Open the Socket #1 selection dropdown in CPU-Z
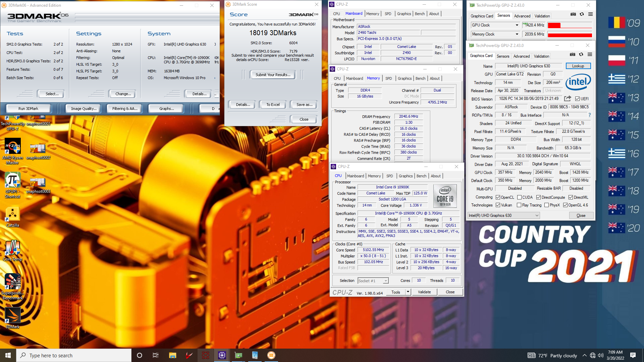The height and width of the screenshot is (362, 644). click(x=373, y=281)
